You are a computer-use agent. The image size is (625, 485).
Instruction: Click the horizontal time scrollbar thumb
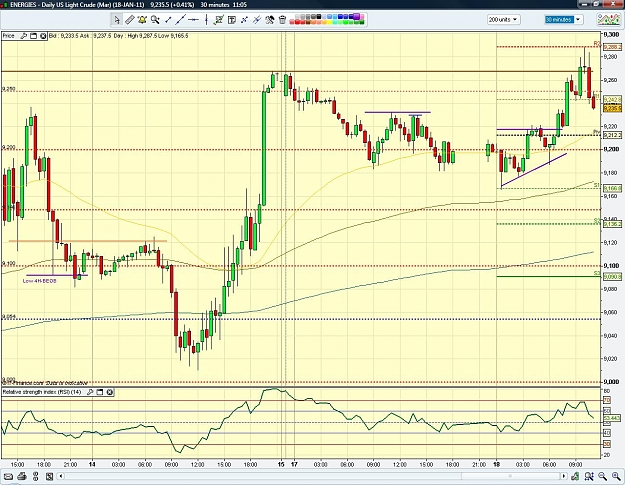510,476
